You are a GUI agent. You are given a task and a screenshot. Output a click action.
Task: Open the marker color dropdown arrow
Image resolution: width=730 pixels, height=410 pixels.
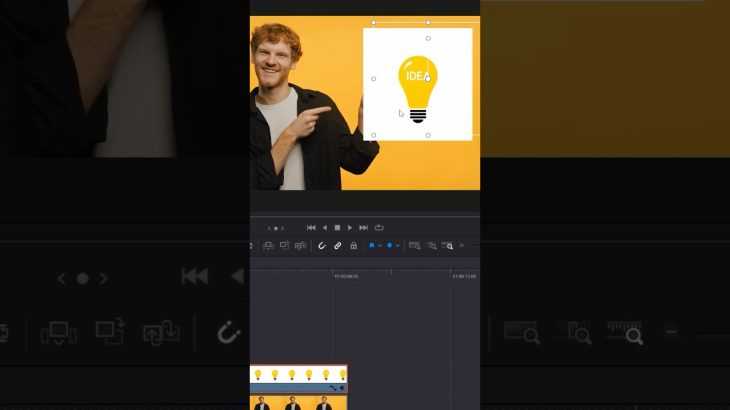[398, 245]
